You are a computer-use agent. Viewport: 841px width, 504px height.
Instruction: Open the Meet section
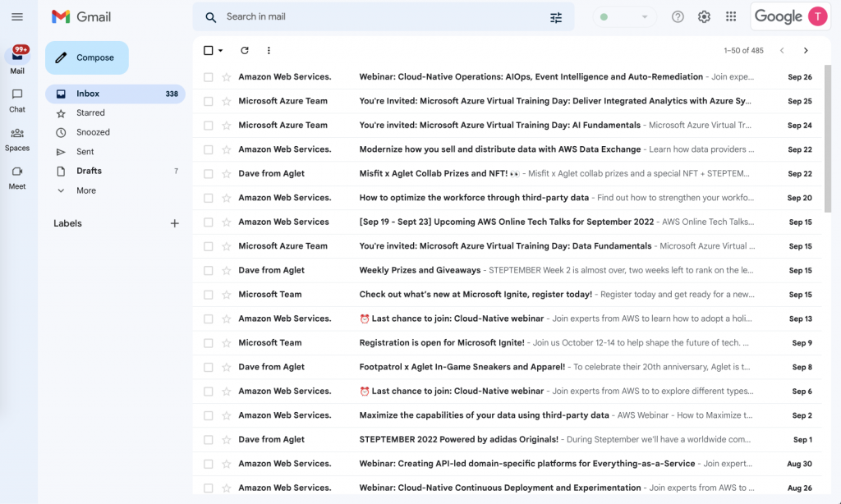coord(17,178)
